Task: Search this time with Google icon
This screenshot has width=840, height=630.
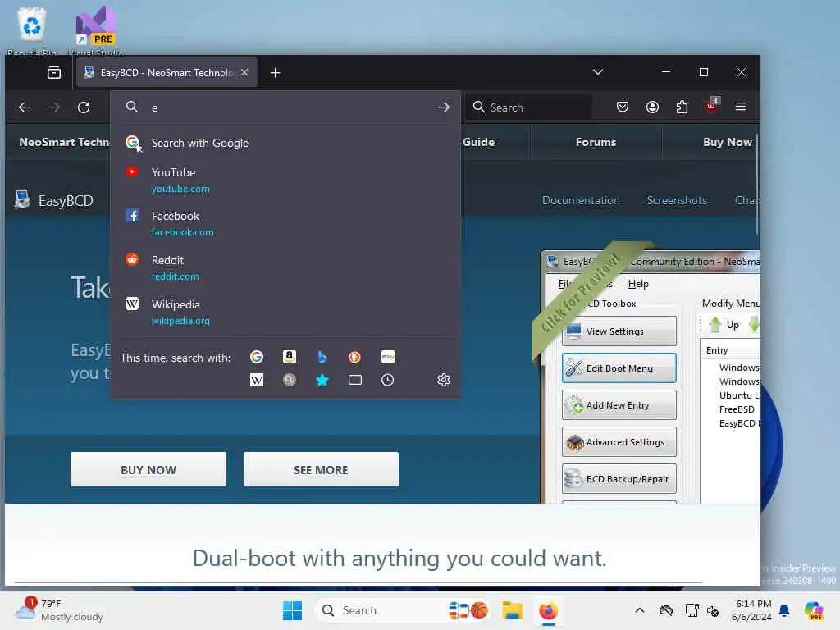Action: tap(257, 357)
